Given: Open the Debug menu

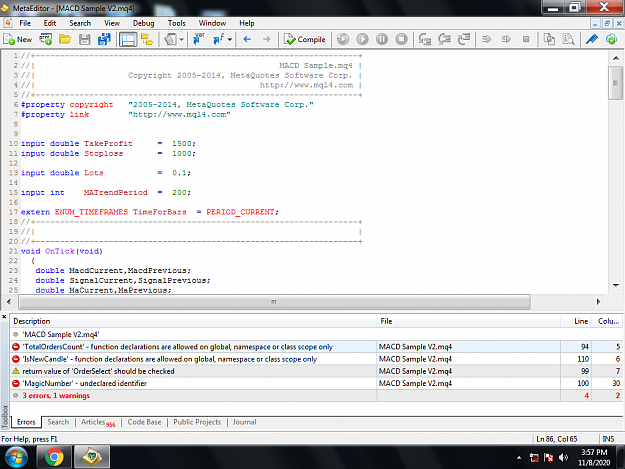Looking at the screenshot, I should pyautogui.click(x=143, y=23).
